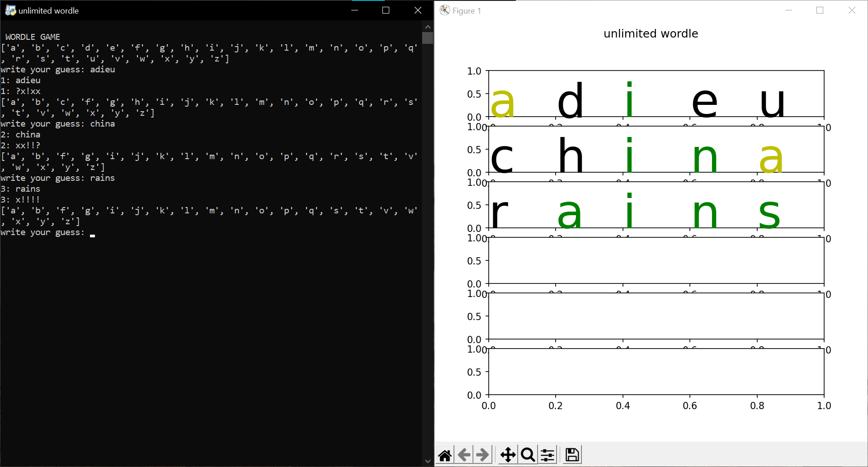Click the console title 'unlimited wordle'
868x467 pixels.
point(49,11)
